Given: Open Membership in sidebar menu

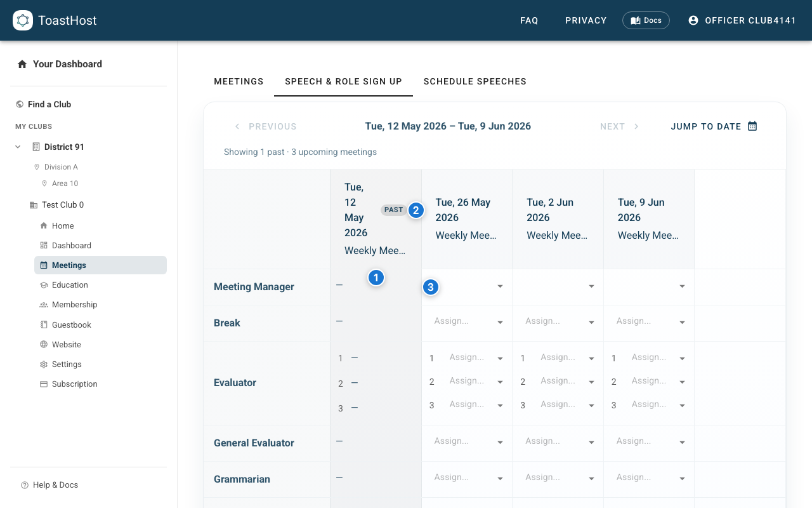Looking at the screenshot, I should coord(100,305).
